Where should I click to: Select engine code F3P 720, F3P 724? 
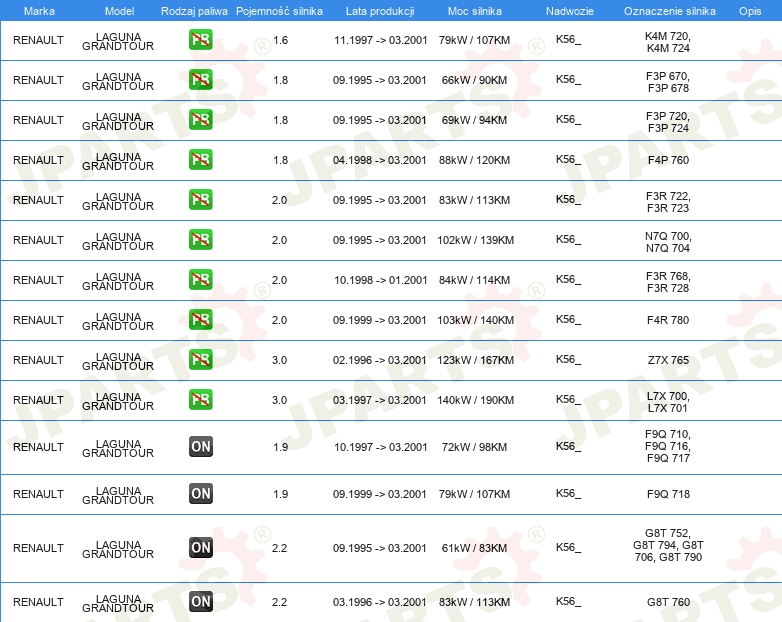tap(668, 122)
